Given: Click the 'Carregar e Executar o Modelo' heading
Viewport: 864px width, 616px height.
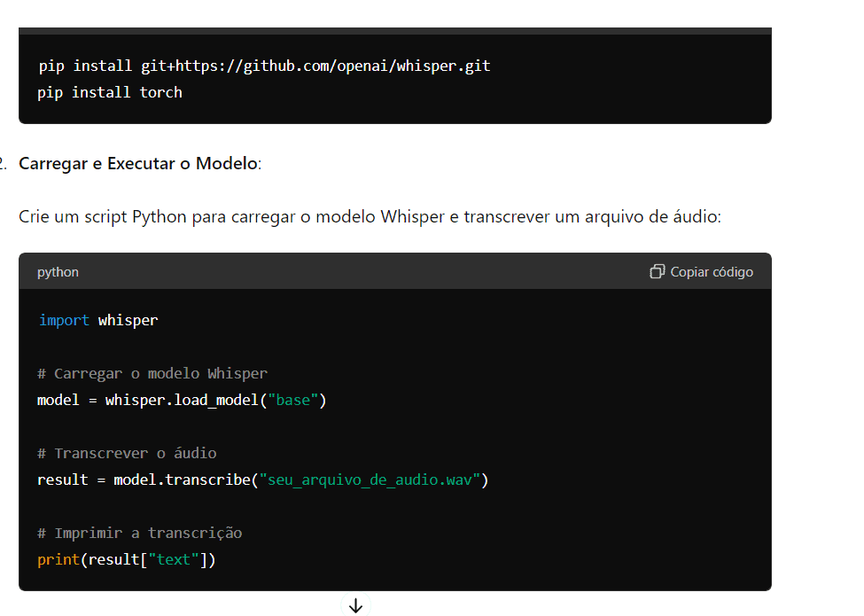Looking at the screenshot, I should point(138,164).
